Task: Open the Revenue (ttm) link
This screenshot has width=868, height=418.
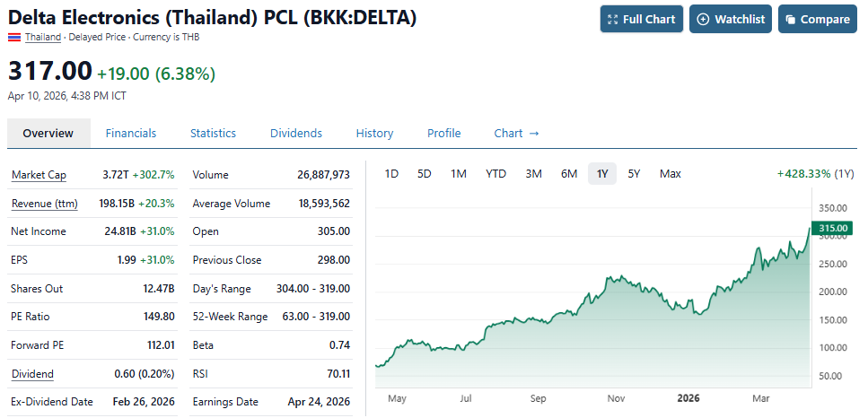Action: [44, 204]
